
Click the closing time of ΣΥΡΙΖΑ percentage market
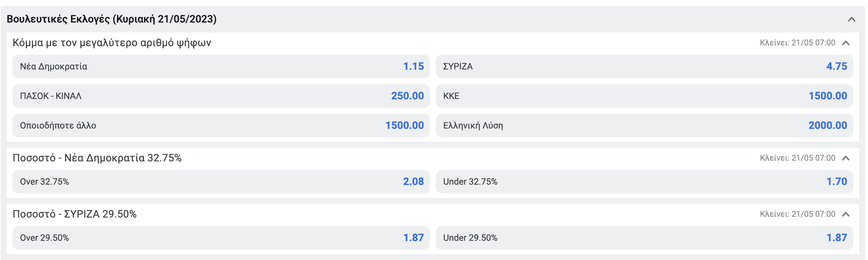point(797,214)
